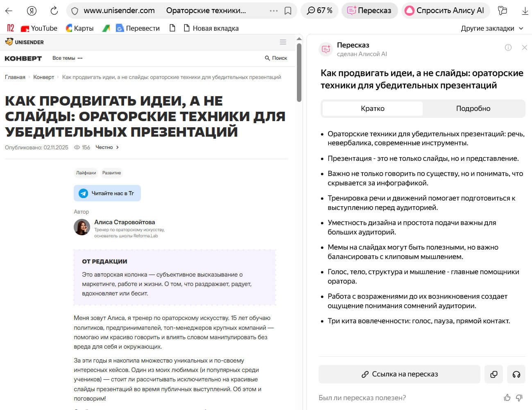Viewport: 532px width, 410px height.
Task: Reload the page
Action: coord(54,11)
